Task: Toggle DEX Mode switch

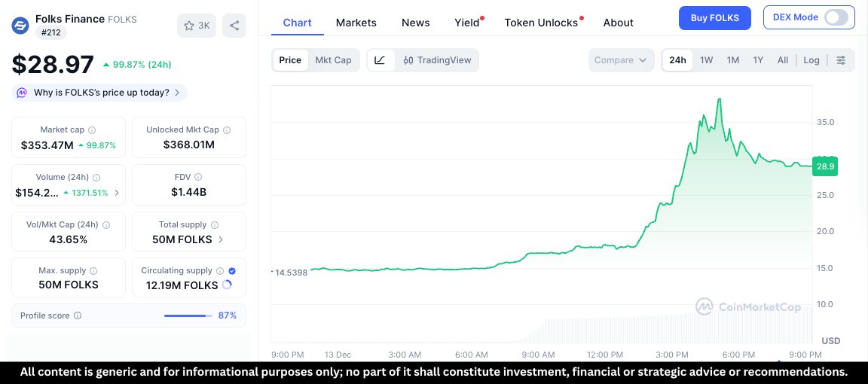Action: [x=836, y=17]
